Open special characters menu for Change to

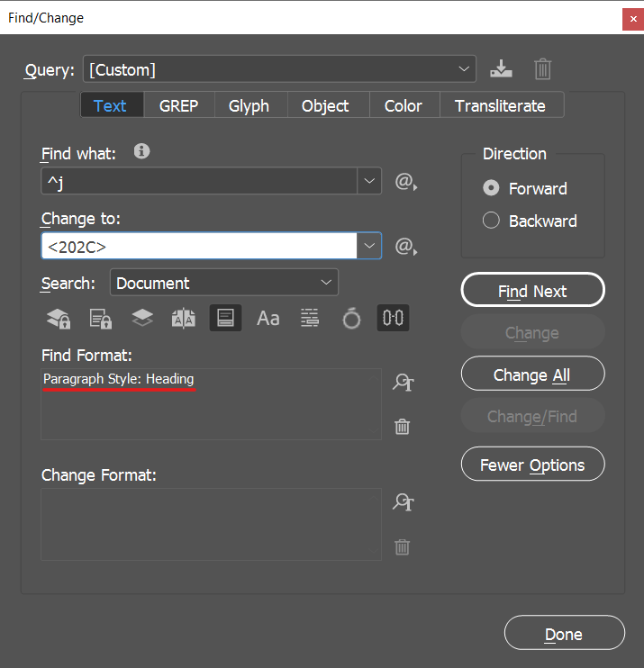(x=405, y=247)
